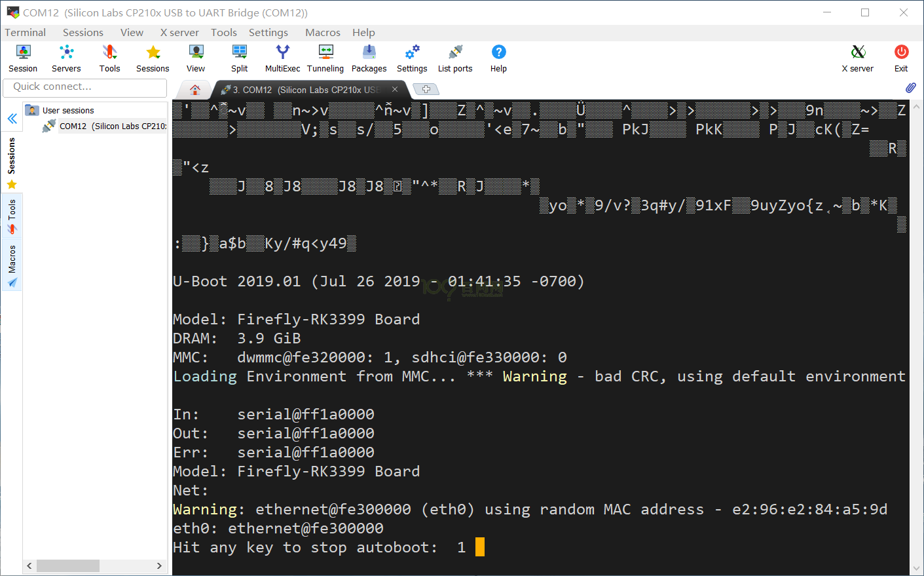924x576 pixels.
Task: Click the MobaXterm app icon in title bar
Action: pyautogui.click(x=12, y=12)
